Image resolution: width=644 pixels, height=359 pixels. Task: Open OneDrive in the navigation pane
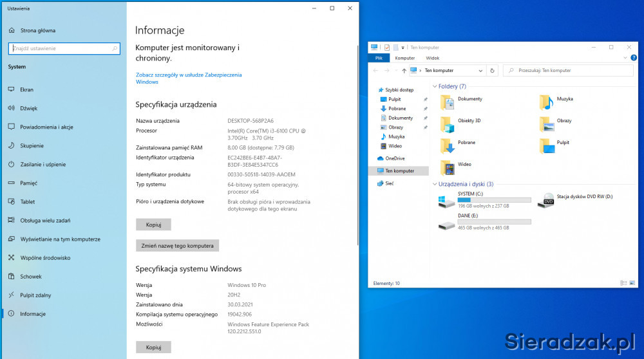395,158
